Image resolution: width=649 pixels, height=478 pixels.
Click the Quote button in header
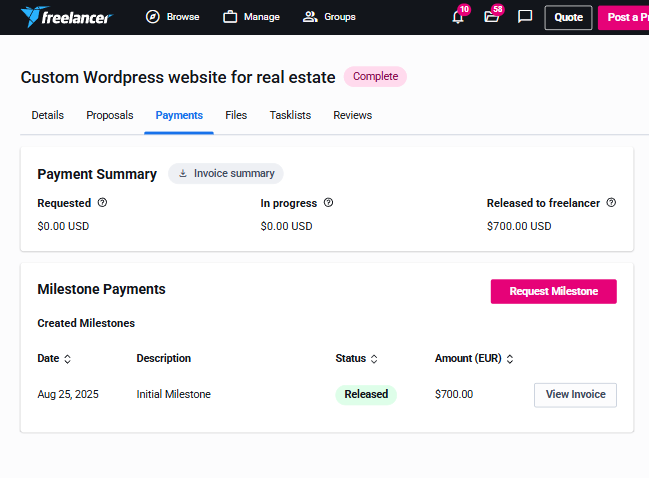pyautogui.click(x=568, y=17)
